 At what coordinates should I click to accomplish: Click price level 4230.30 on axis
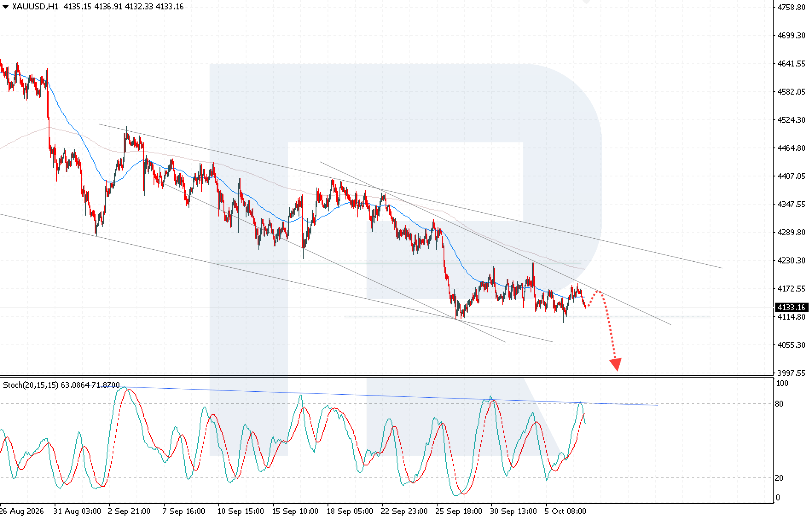tap(792, 260)
